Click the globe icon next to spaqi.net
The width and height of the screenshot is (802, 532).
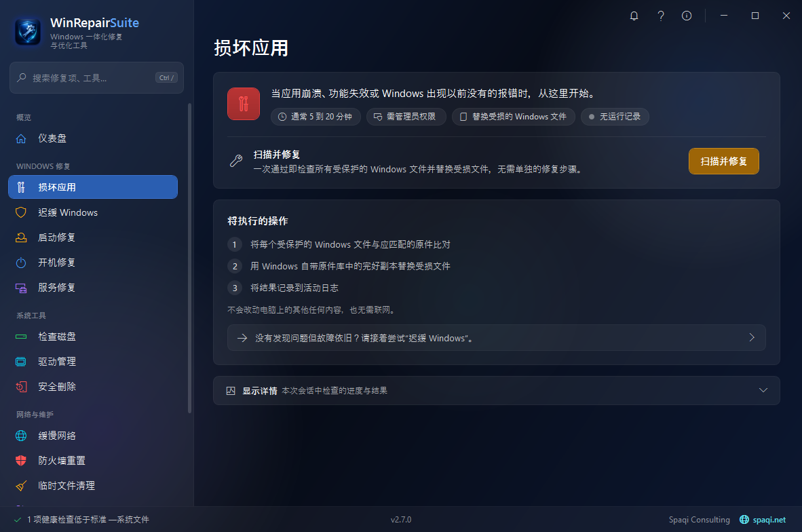point(744,520)
